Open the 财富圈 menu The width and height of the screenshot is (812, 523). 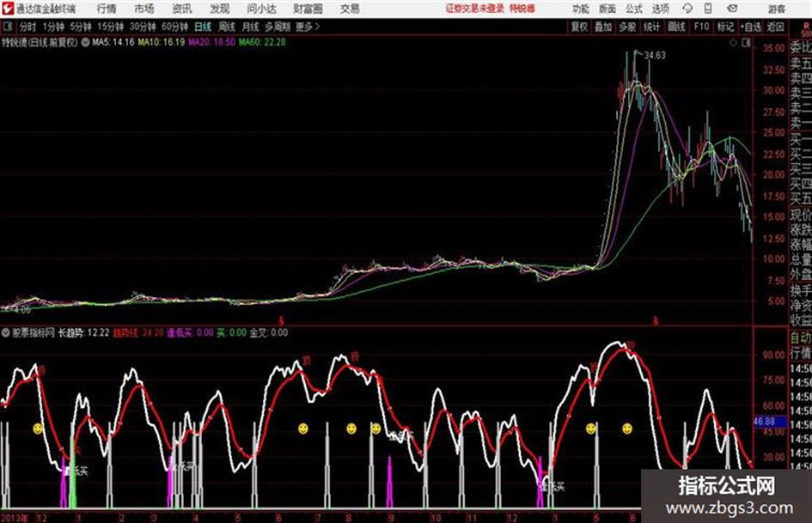pyautogui.click(x=308, y=9)
